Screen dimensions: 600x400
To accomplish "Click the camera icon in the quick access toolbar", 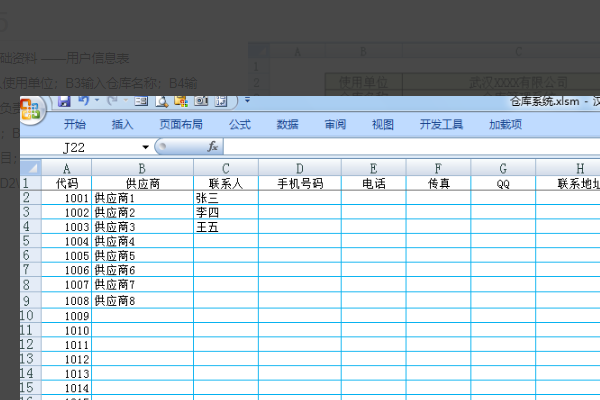I will (201, 101).
